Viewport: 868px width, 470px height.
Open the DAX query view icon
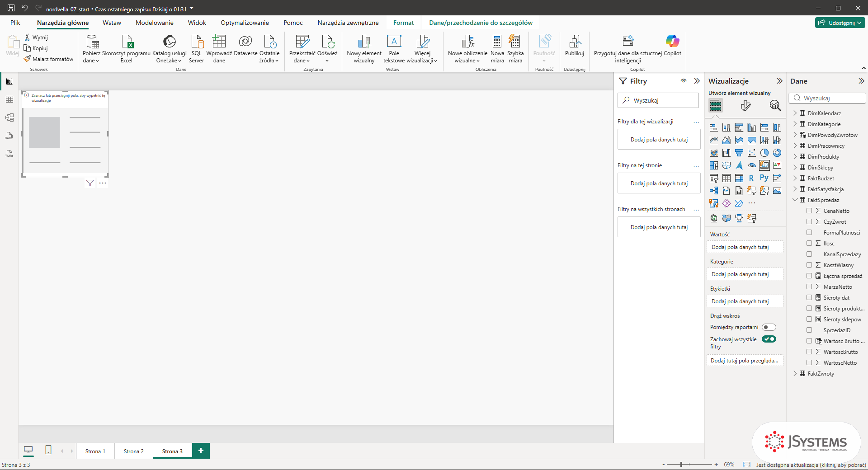pos(9,136)
